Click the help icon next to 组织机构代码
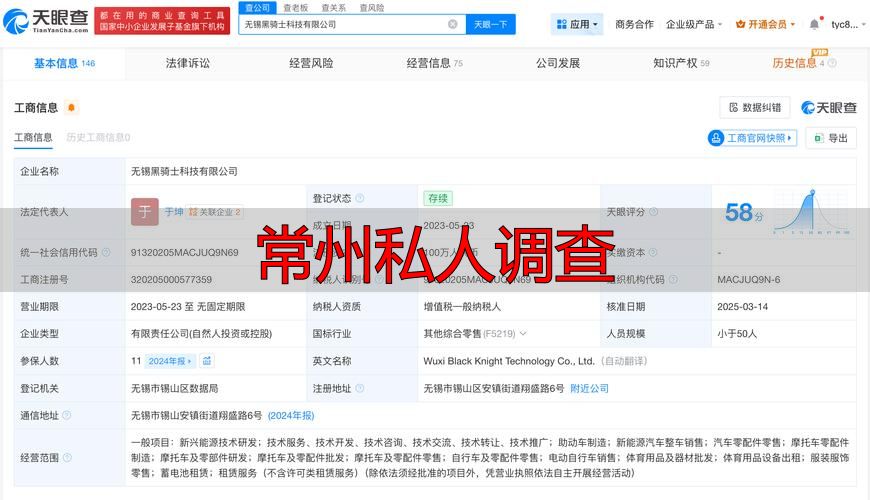 click(673, 279)
